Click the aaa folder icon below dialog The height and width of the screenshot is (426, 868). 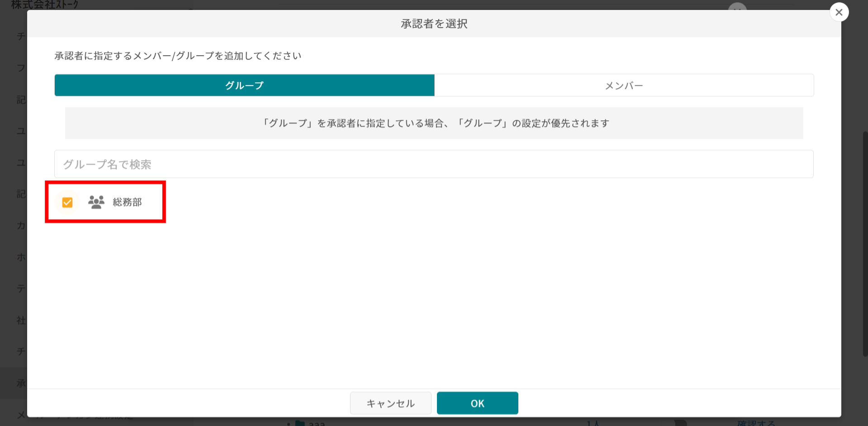299,423
